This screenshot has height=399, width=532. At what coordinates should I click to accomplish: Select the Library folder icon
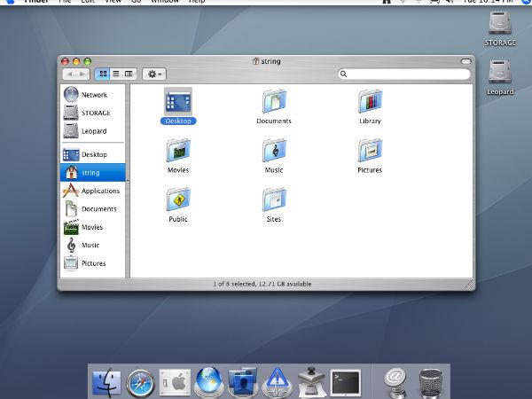coord(370,101)
